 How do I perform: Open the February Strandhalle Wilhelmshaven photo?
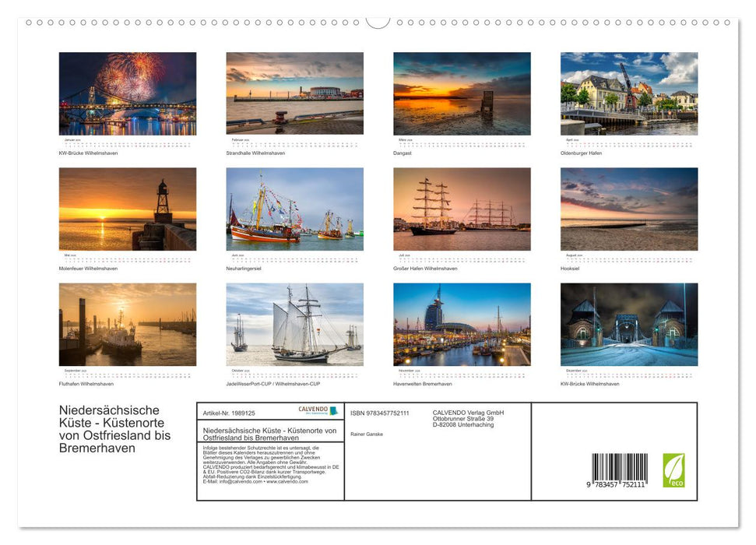coord(294,93)
